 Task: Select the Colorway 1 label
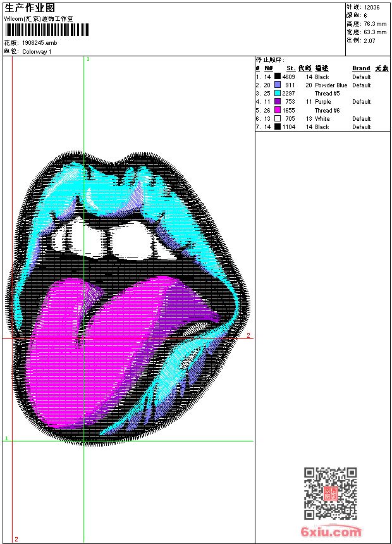point(37,52)
